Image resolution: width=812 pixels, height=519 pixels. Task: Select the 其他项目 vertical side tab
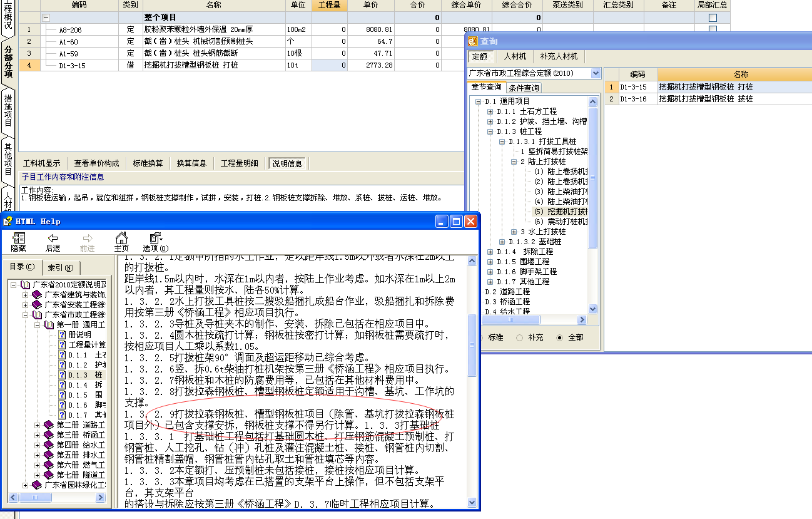click(x=8, y=159)
